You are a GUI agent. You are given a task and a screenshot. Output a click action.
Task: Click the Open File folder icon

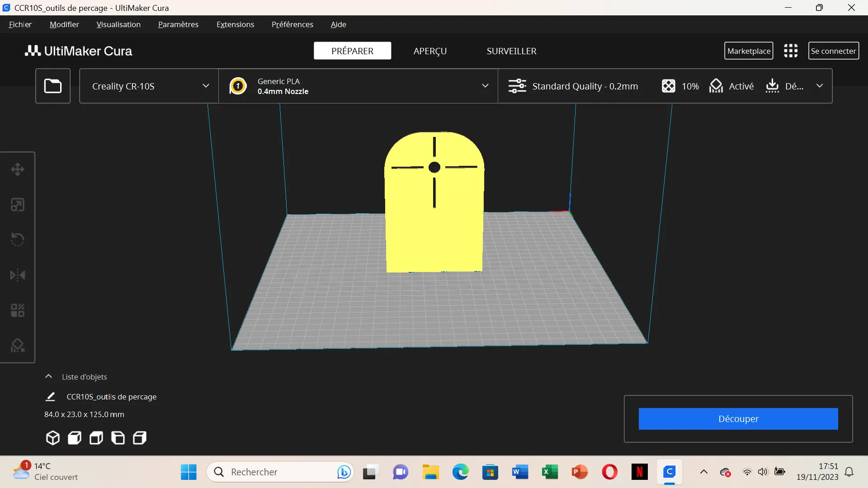(53, 86)
